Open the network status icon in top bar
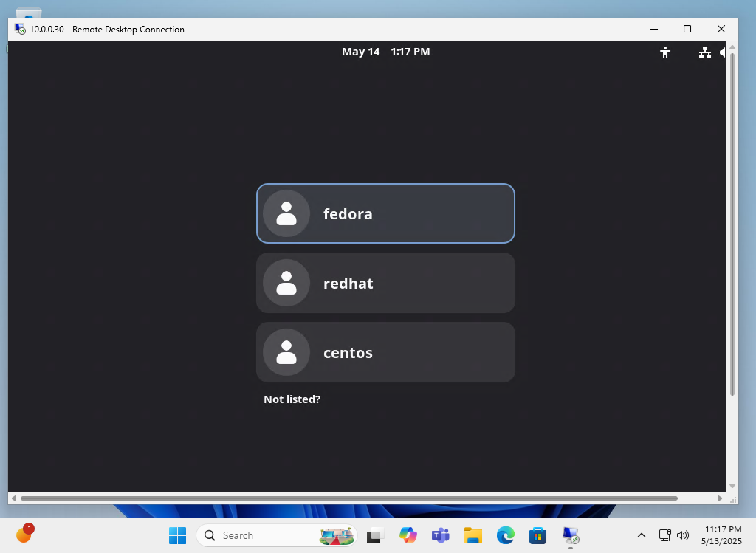 [704, 52]
